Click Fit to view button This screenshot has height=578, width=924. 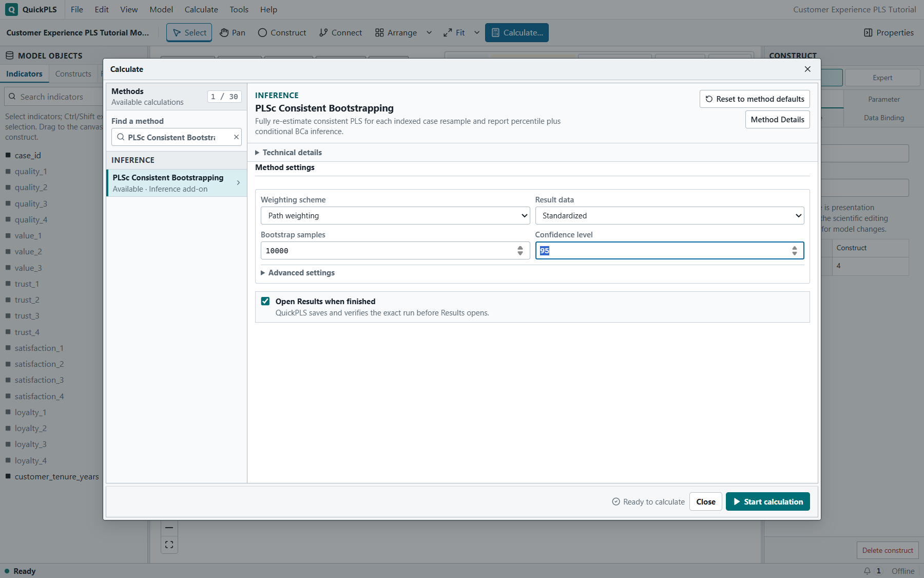point(454,32)
